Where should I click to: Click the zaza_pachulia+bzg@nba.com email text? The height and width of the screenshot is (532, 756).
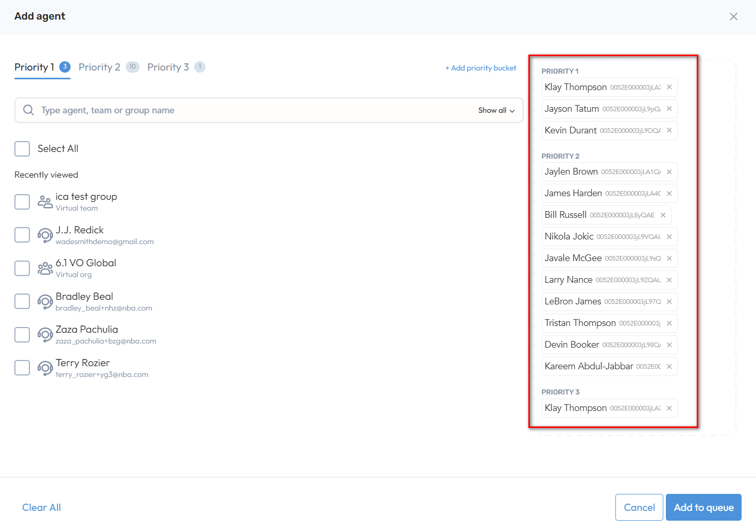point(106,341)
